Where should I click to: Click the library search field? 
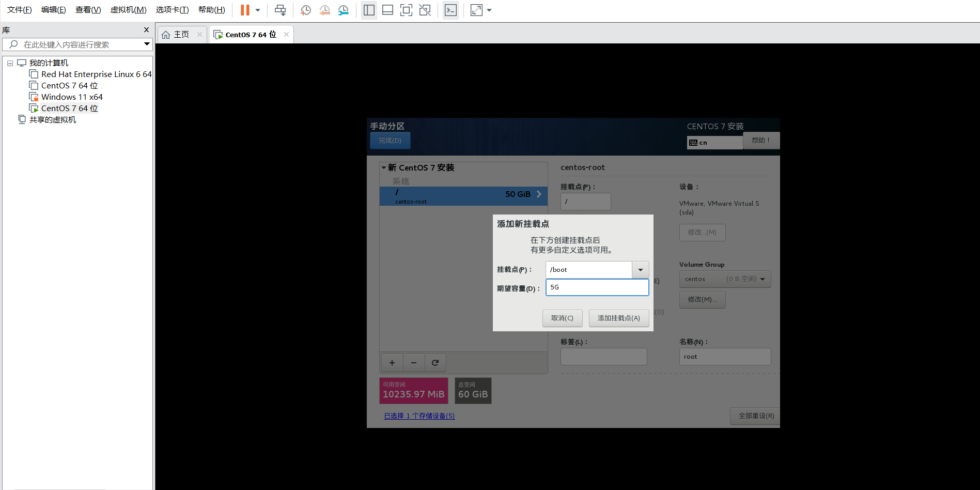(77, 44)
